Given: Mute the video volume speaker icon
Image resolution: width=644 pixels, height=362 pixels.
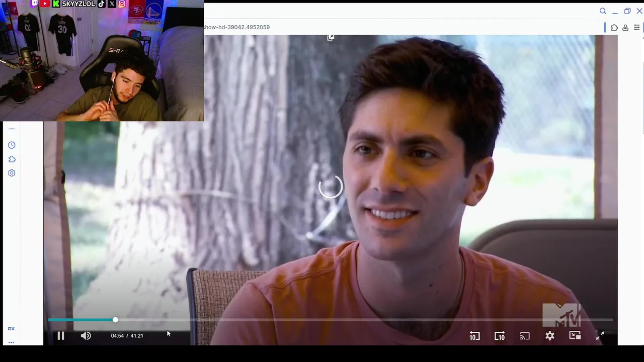Looking at the screenshot, I should coord(86,335).
